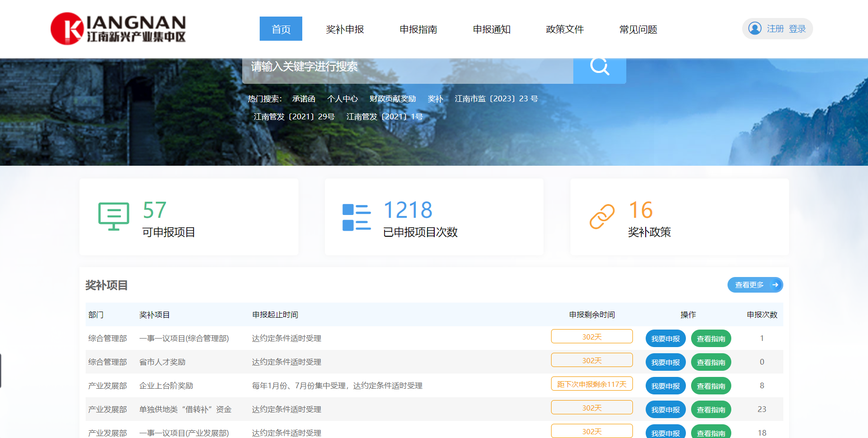Click 我要申报 for 单独供地类"借转补"资金

(x=666, y=410)
